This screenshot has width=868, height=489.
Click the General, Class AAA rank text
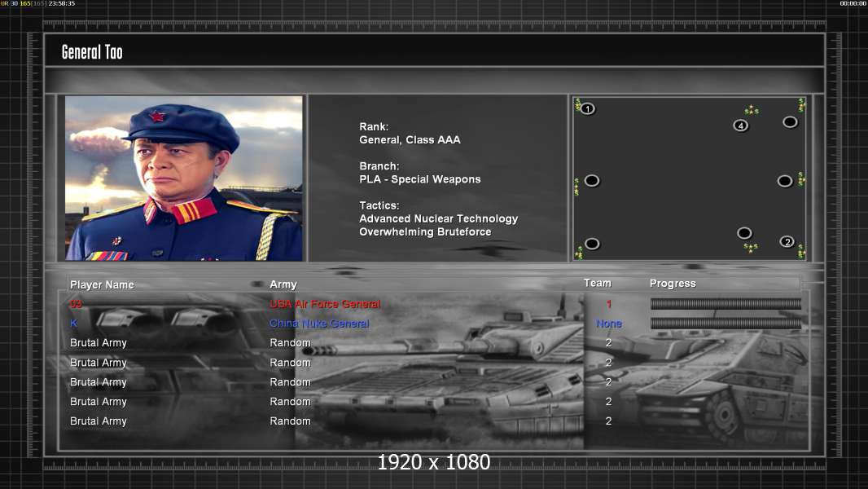coord(410,140)
